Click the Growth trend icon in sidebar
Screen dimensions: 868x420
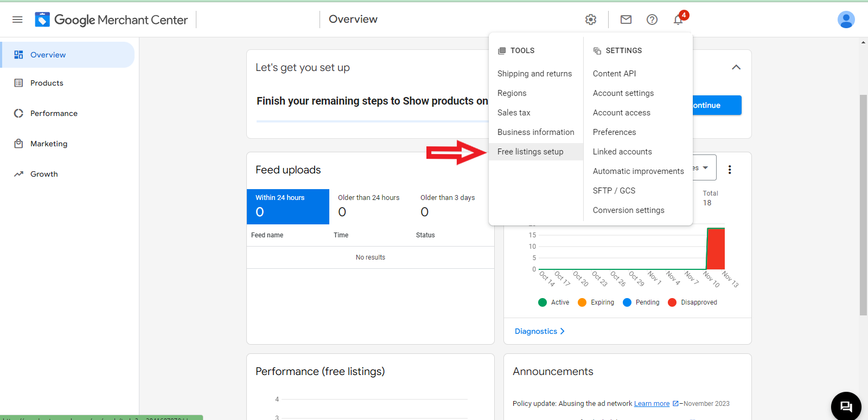18,174
